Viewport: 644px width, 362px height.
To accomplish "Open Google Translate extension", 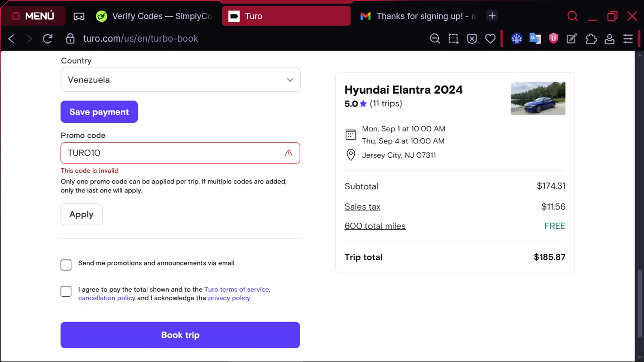I will point(535,39).
